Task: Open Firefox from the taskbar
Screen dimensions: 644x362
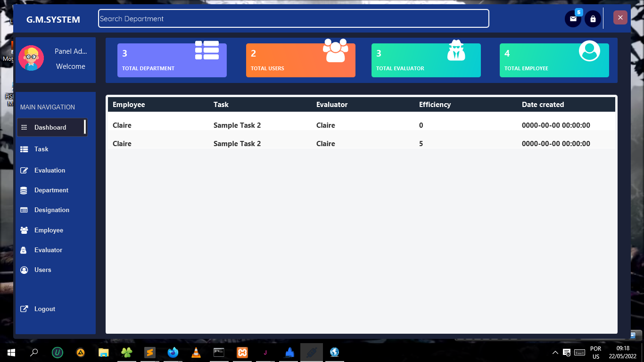Action: click(173, 352)
